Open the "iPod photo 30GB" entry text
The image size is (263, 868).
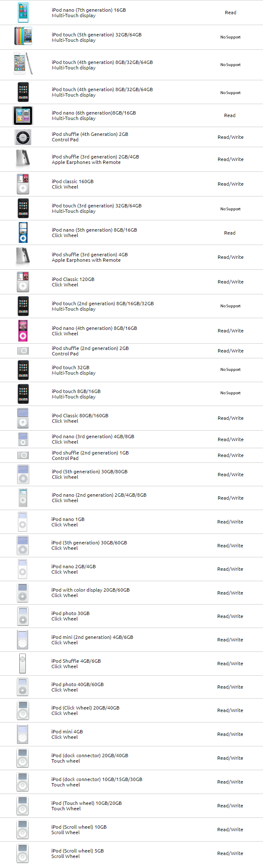(71, 613)
